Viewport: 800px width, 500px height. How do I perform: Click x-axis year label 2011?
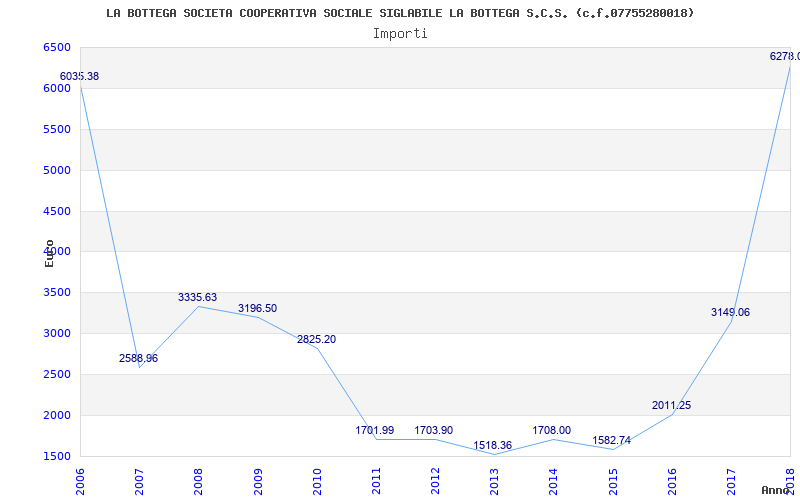tap(376, 481)
